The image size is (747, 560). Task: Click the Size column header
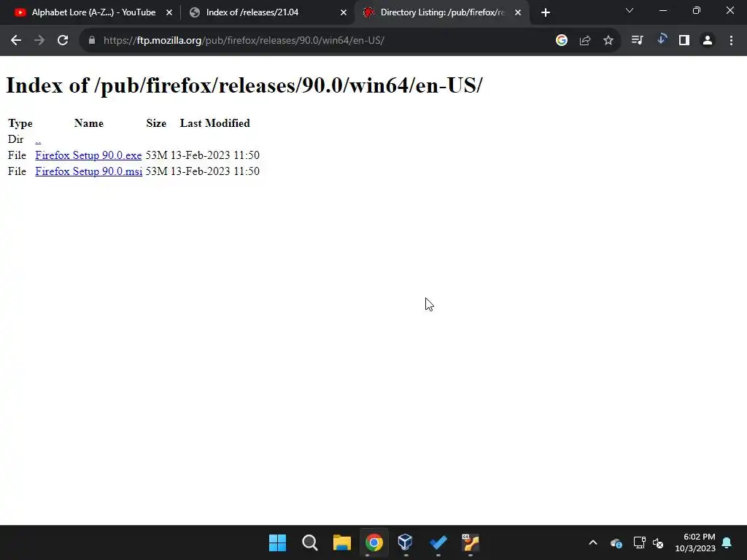pos(156,123)
